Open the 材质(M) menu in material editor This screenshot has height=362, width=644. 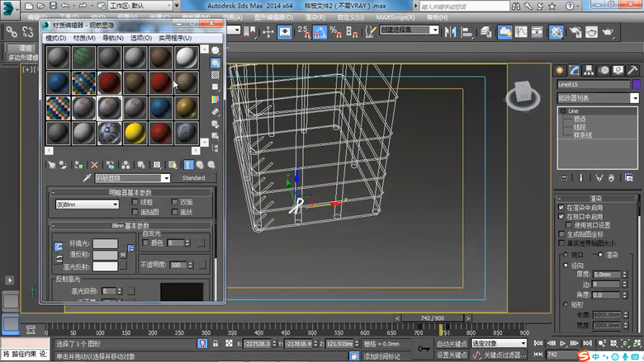[x=84, y=38]
